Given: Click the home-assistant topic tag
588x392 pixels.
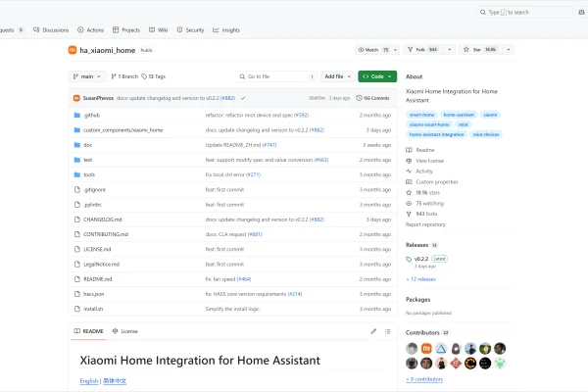Looking at the screenshot, I should [x=459, y=115].
